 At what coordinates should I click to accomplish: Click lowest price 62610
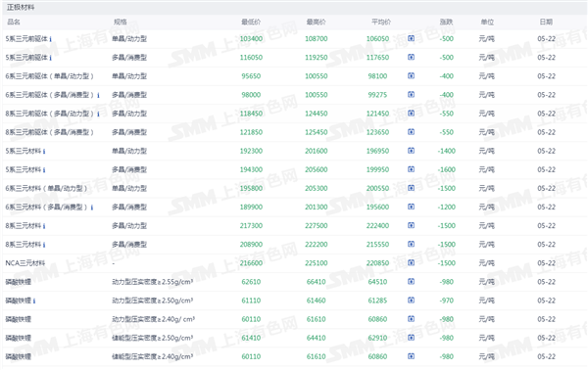tap(251, 282)
